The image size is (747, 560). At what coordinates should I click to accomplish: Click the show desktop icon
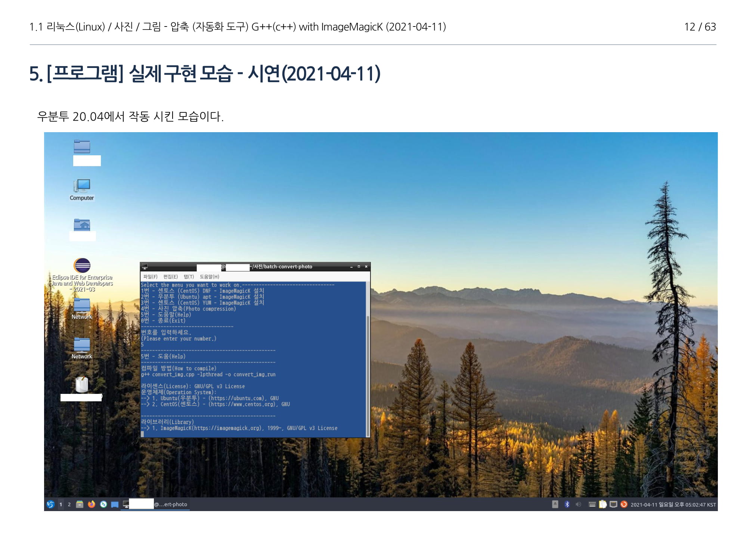point(115,504)
